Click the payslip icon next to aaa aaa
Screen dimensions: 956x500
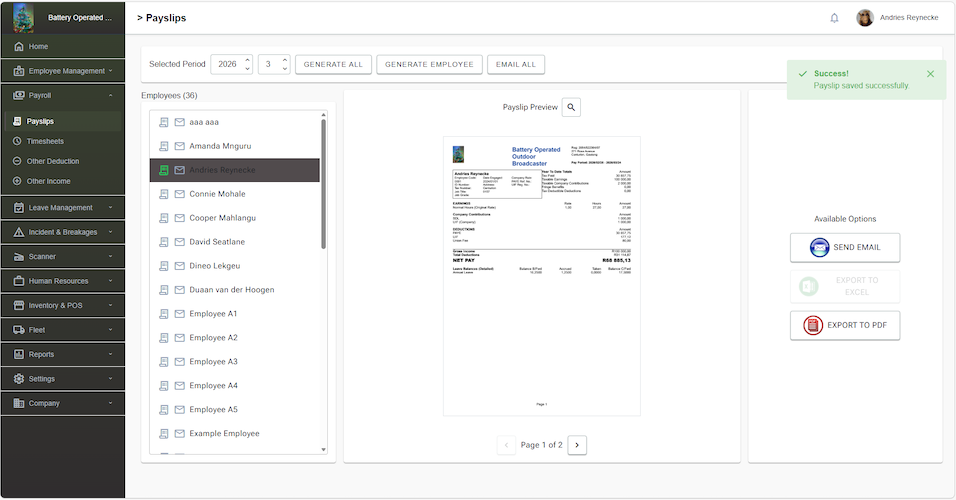click(x=163, y=122)
